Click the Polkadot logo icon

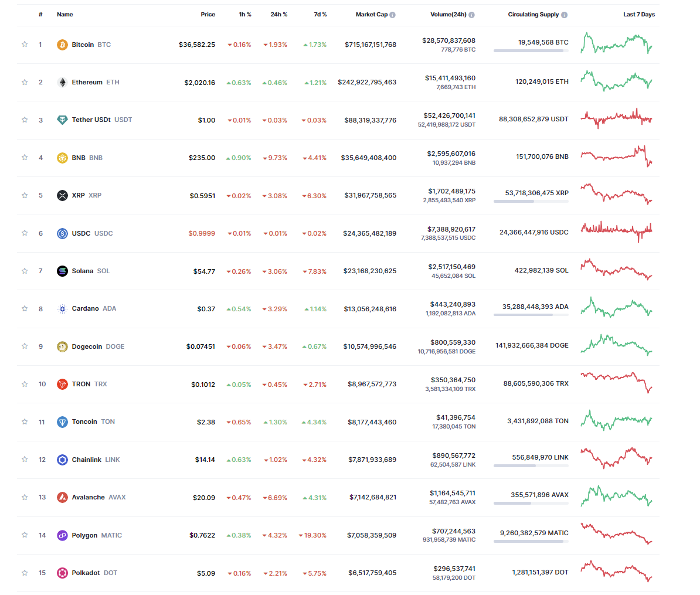coord(62,573)
